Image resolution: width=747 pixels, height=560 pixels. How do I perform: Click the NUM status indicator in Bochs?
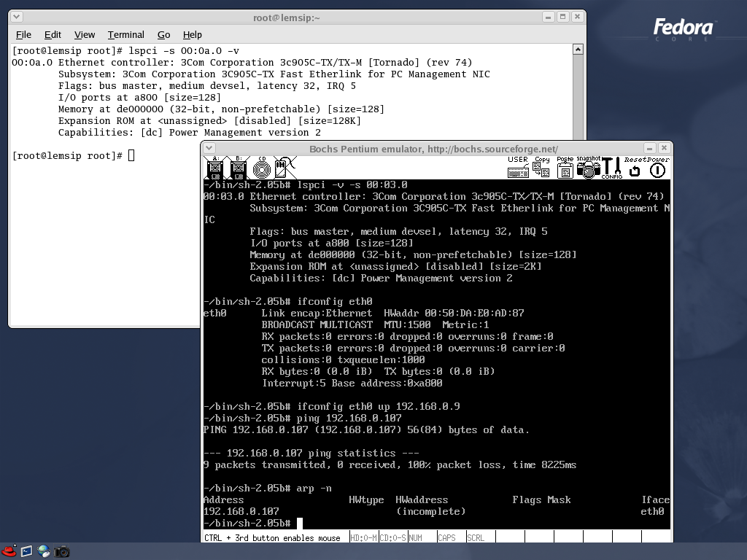[x=422, y=537]
